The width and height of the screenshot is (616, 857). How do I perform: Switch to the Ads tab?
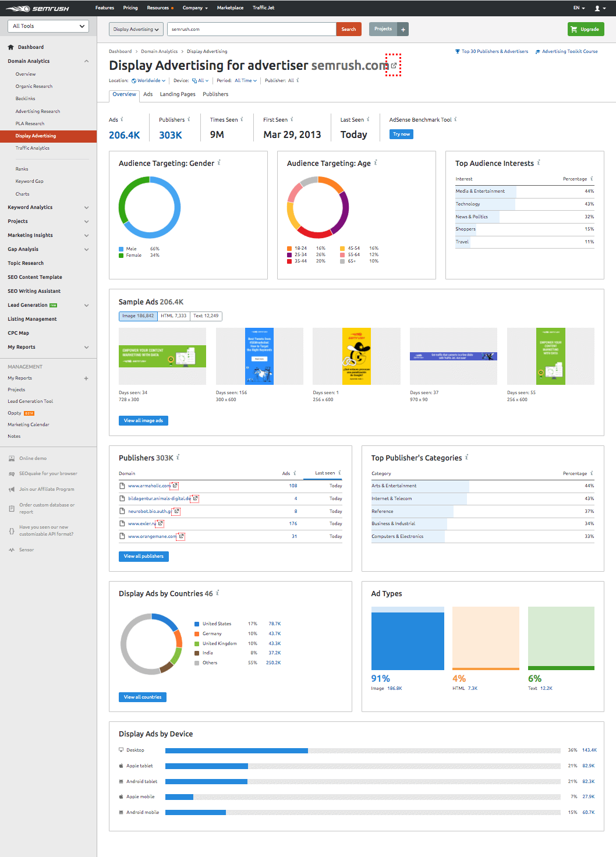(x=148, y=94)
